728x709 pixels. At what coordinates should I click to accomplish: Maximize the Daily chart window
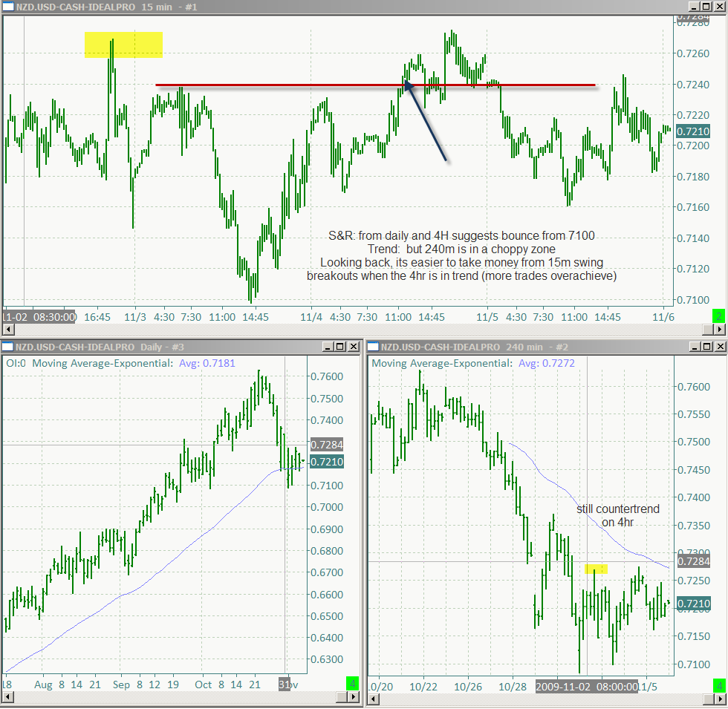pyautogui.click(x=340, y=347)
